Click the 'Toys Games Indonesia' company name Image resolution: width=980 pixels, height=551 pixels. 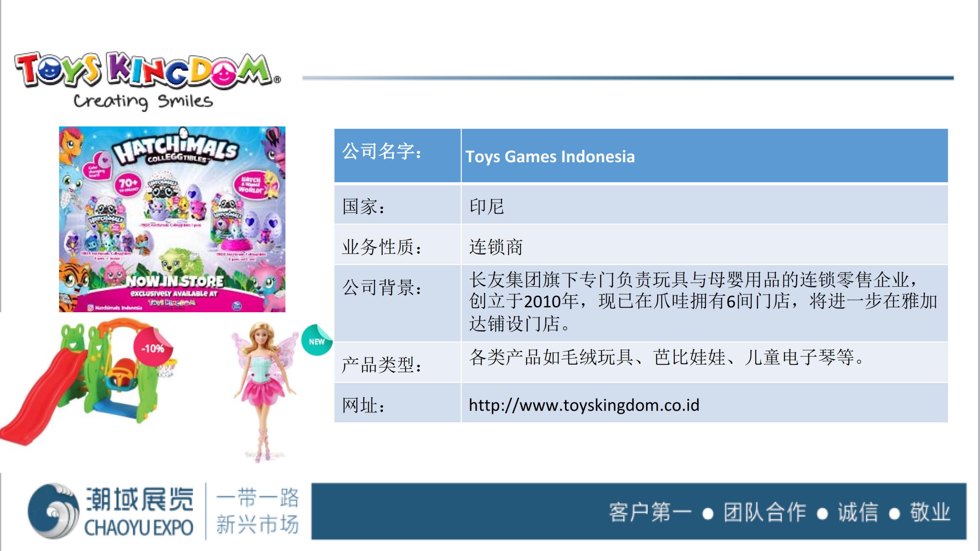(x=550, y=156)
